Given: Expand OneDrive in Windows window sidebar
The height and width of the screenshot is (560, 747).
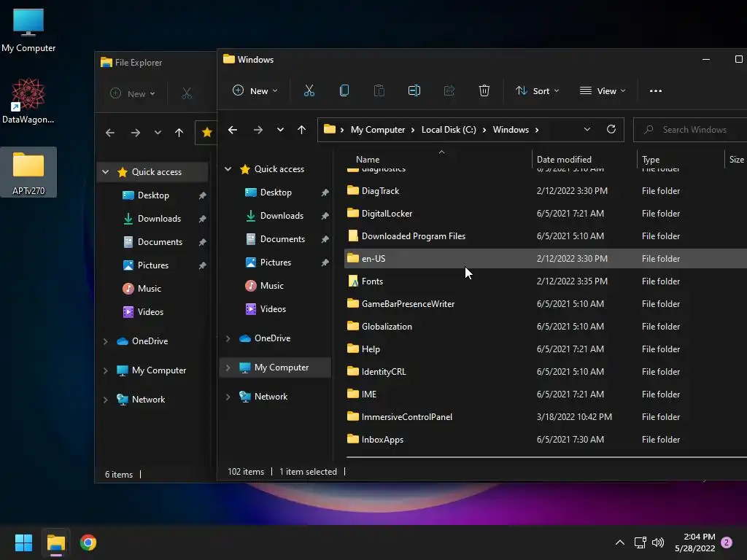Looking at the screenshot, I should pos(228,338).
